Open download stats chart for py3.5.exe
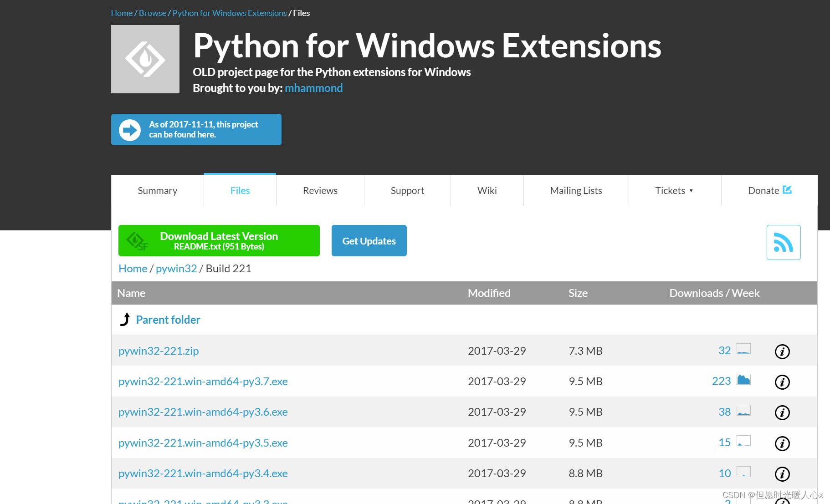 click(x=743, y=441)
